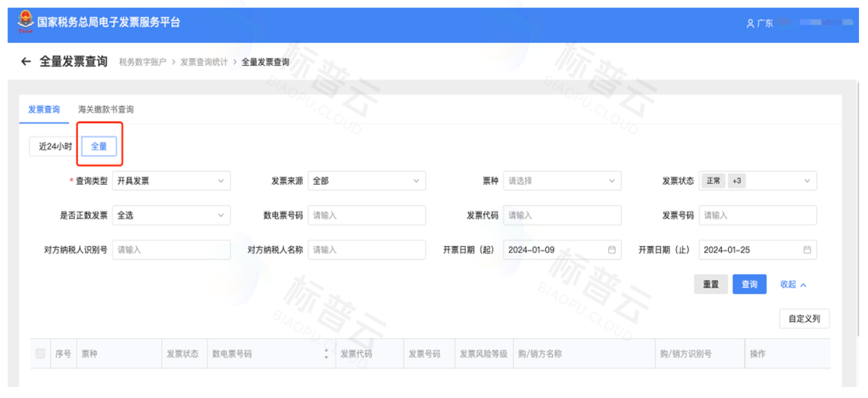
Task: Click the tax bureau emblem logo
Action: (x=25, y=23)
